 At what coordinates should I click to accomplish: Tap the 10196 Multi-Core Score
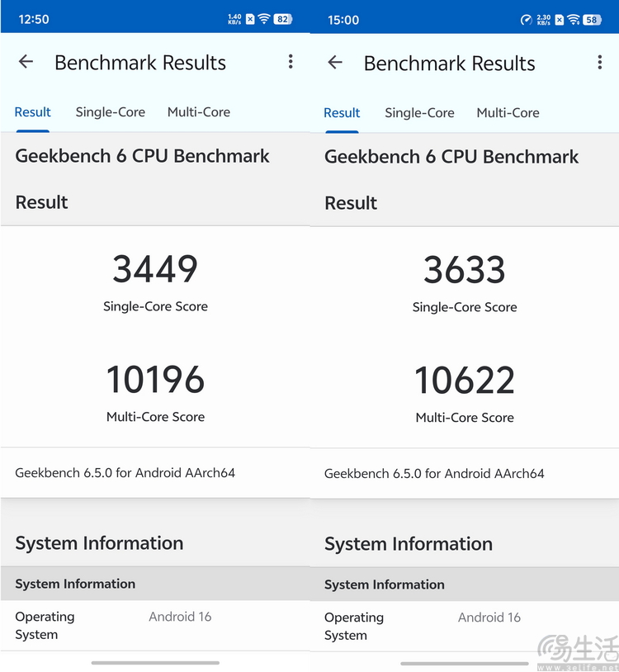(155, 380)
